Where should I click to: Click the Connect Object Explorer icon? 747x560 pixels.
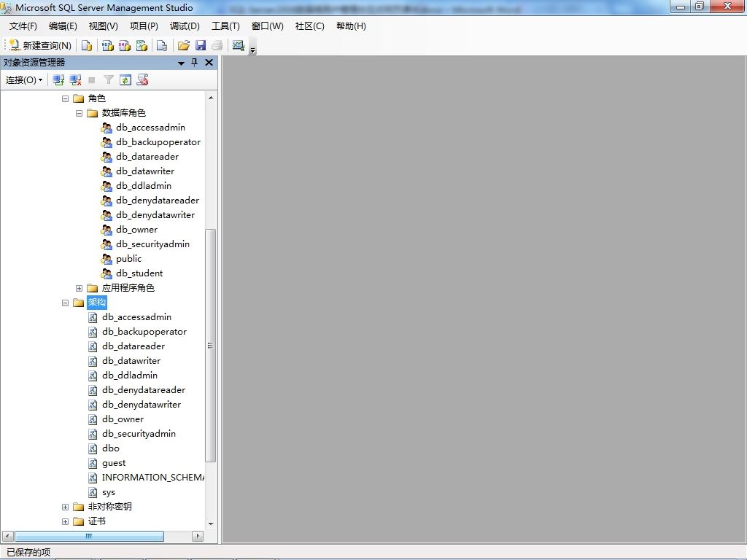[58, 80]
